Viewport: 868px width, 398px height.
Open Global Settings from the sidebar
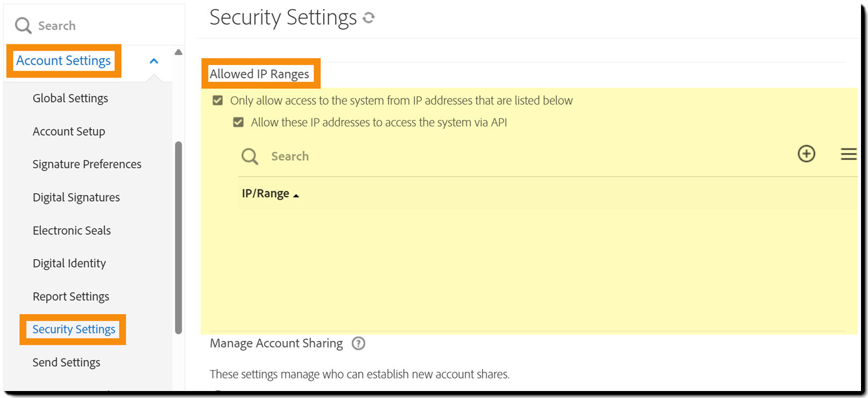click(x=70, y=98)
